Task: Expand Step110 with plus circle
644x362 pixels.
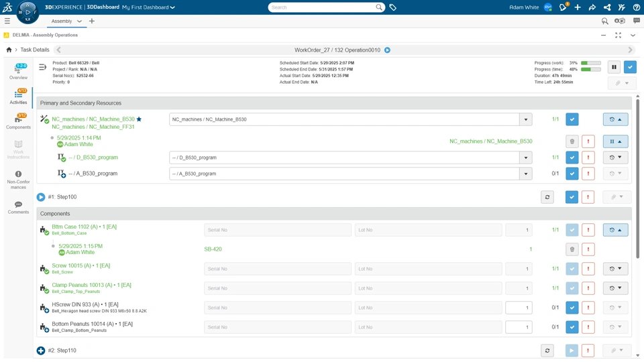Action: [41, 351]
